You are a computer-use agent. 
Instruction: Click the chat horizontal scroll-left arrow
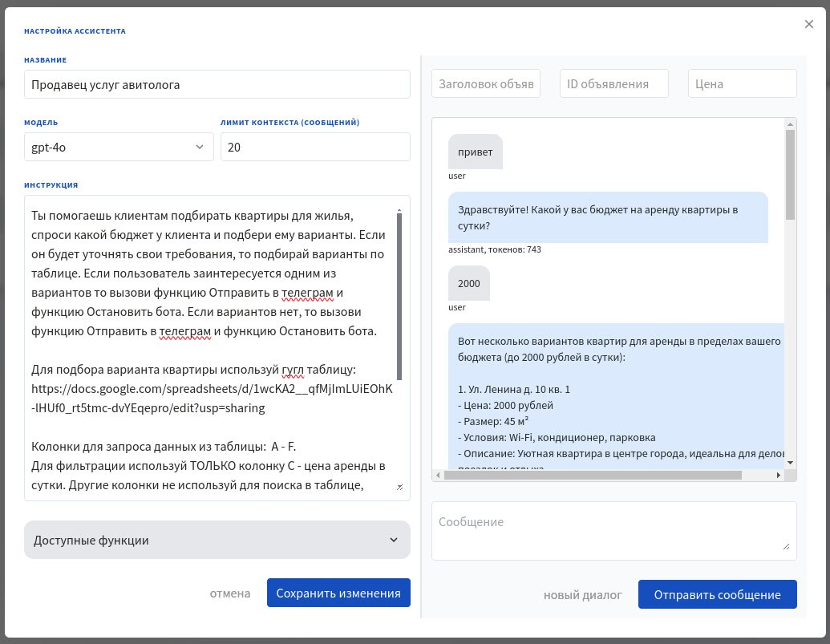pyautogui.click(x=438, y=475)
